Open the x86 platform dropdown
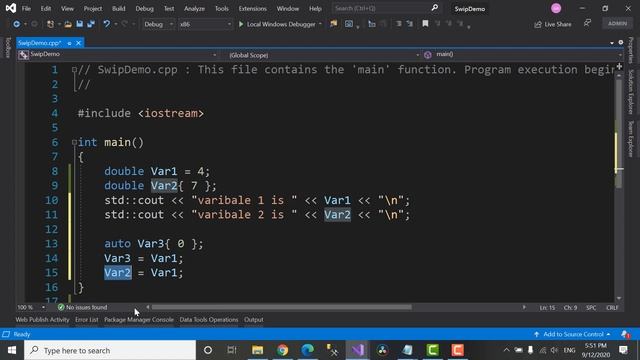The height and width of the screenshot is (360, 640). (x=205, y=24)
